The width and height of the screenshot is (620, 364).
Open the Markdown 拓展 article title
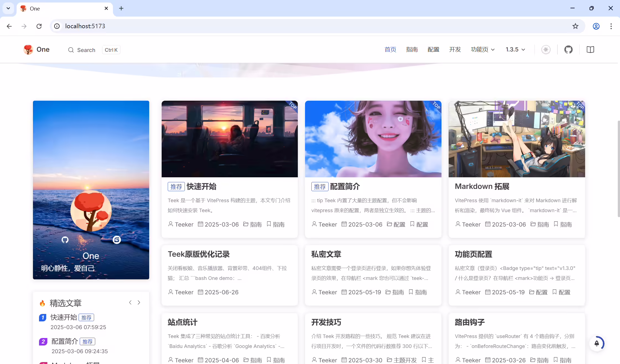pos(482,186)
